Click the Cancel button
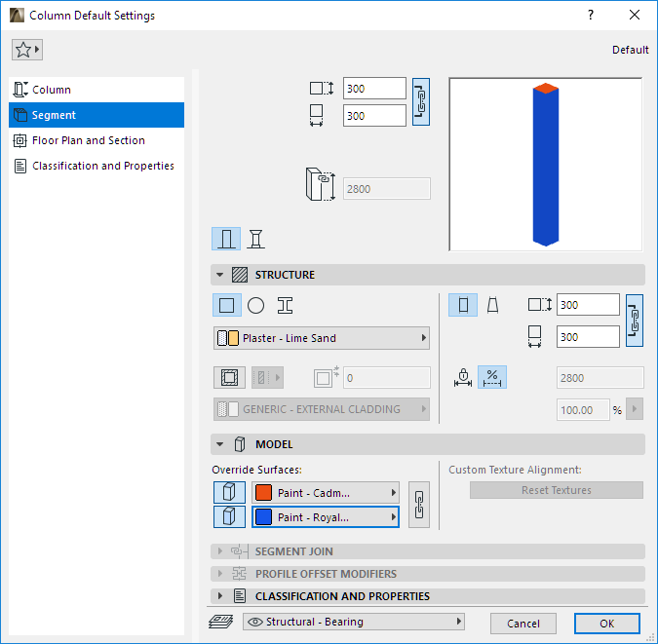The height and width of the screenshot is (644, 658). (x=523, y=624)
